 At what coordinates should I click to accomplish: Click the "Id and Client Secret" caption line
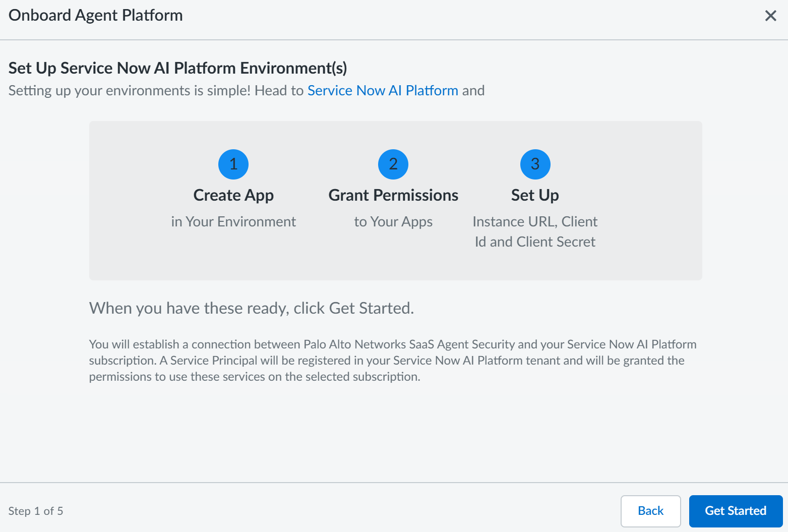pyautogui.click(x=535, y=242)
